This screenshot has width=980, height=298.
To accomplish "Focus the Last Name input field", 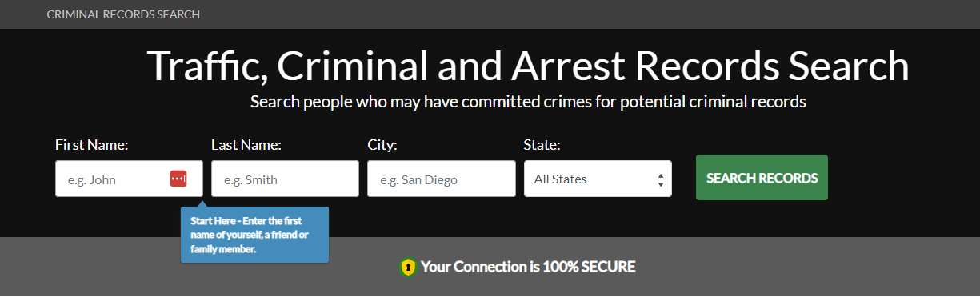I will tap(285, 179).
